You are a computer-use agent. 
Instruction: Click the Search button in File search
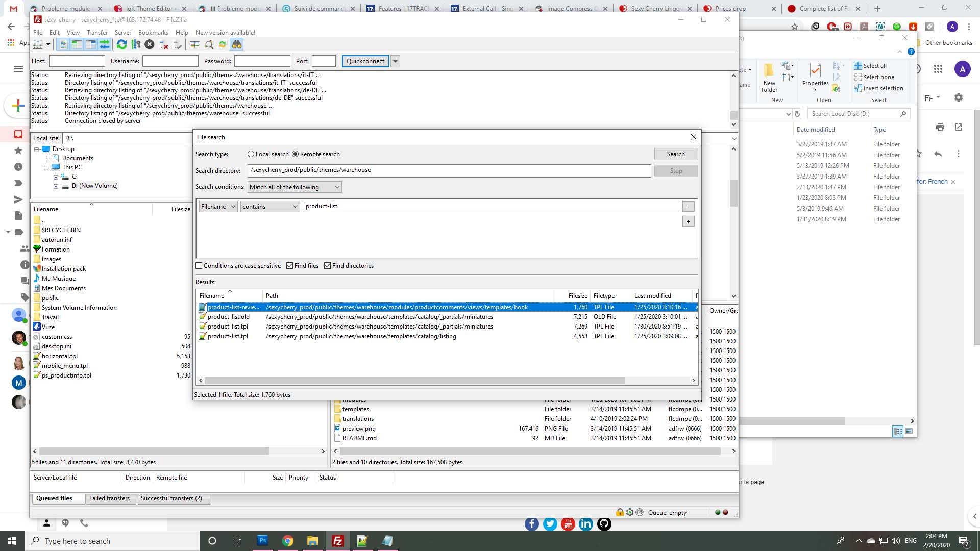click(676, 154)
